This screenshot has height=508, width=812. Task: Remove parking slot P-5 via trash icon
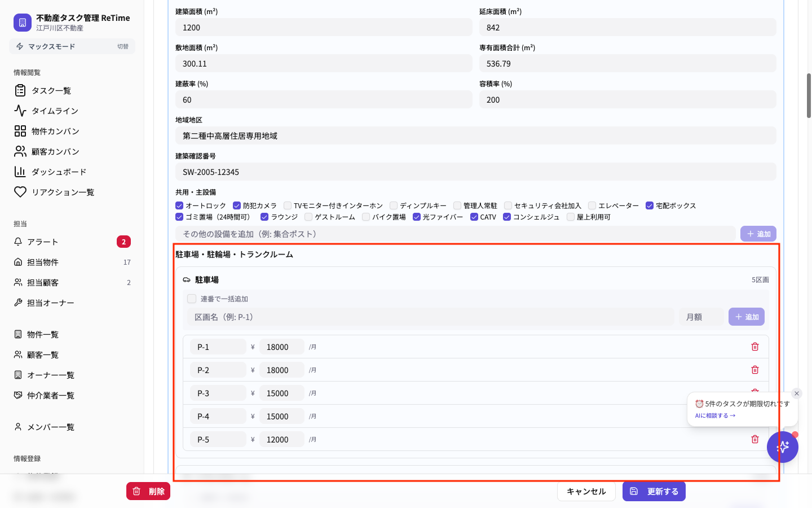(755, 439)
